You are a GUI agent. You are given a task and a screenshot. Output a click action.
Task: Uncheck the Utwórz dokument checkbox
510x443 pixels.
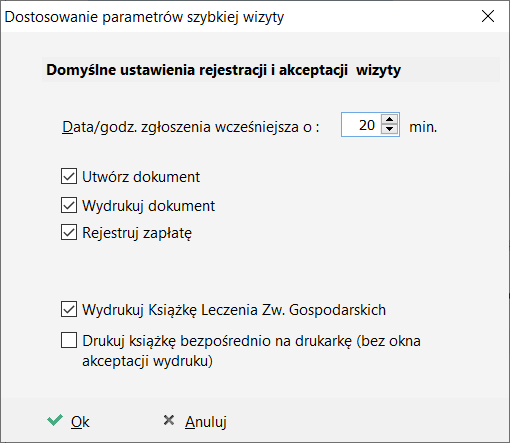tap(69, 176)
